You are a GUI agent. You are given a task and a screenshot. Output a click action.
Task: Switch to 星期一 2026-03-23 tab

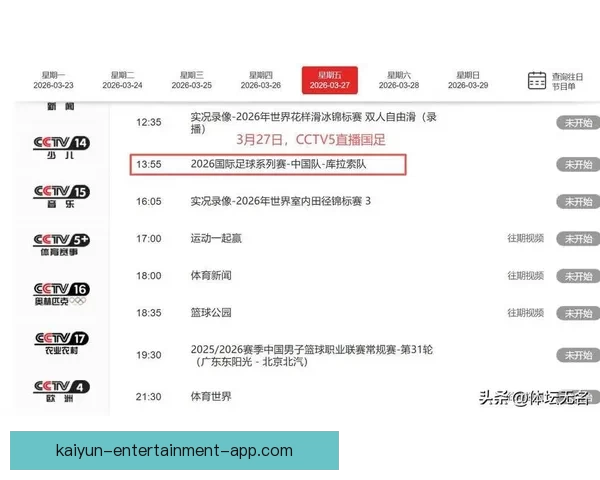[x=53, y=80]
